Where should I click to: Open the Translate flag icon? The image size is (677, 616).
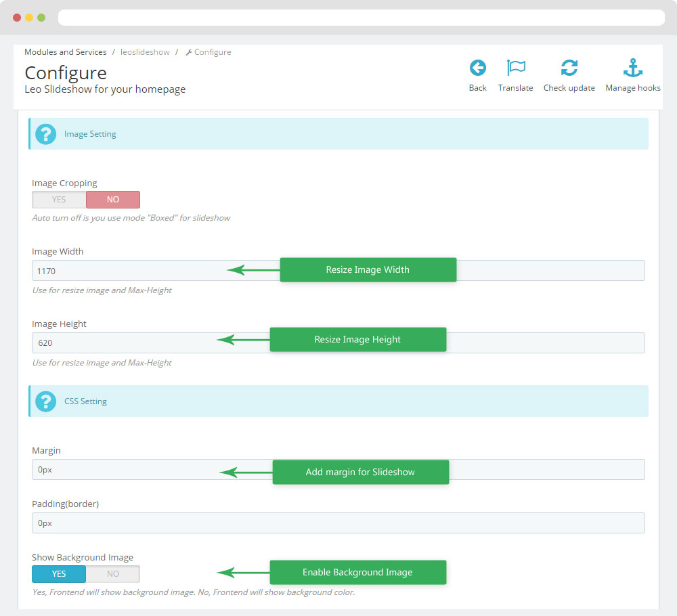tap(516, 68)
